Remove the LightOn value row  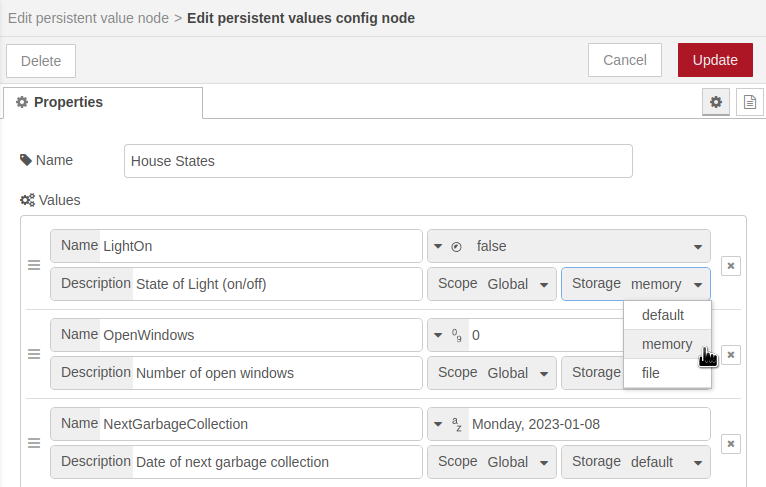(731, 265)
